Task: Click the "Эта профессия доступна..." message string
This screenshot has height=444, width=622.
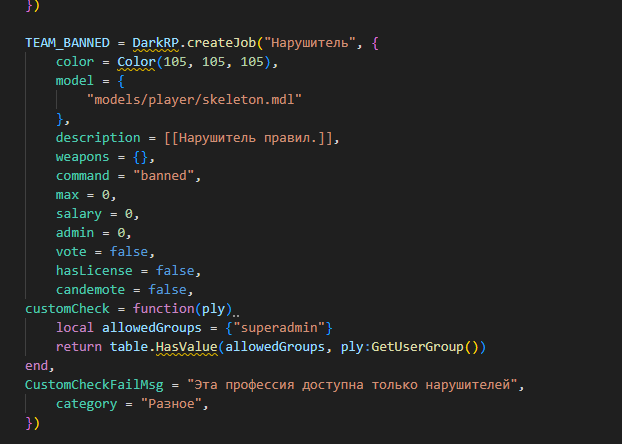Action: (352, 385)
